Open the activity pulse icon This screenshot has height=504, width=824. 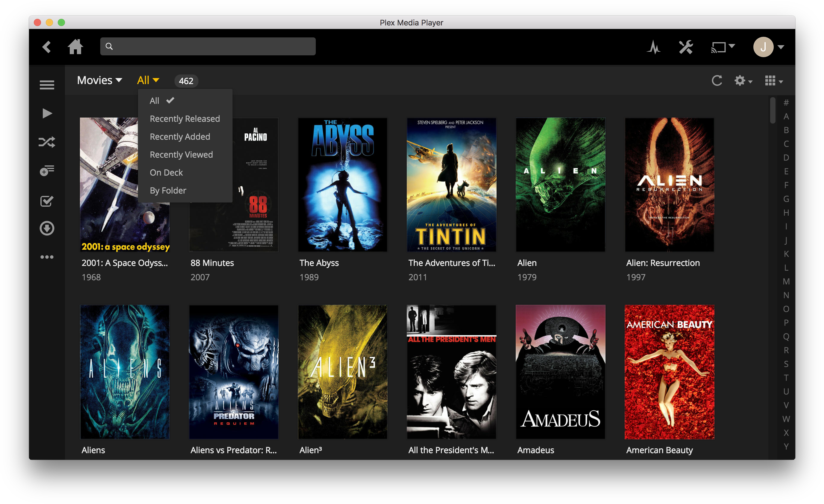[x=654, y=47]
